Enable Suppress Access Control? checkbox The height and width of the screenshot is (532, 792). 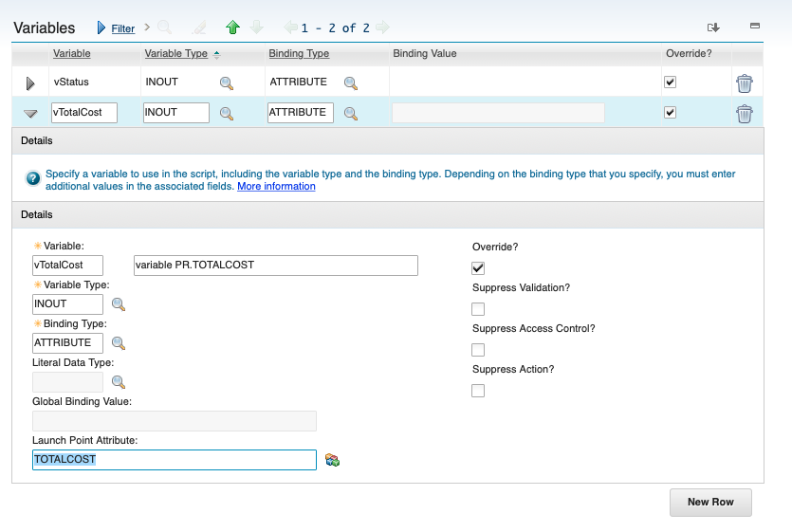[478, 350]
